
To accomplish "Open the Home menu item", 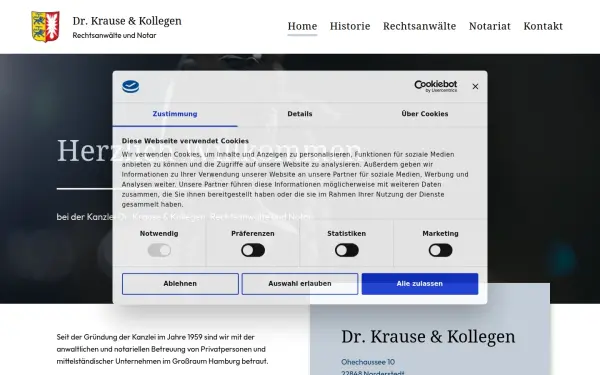I will (302, 26).
